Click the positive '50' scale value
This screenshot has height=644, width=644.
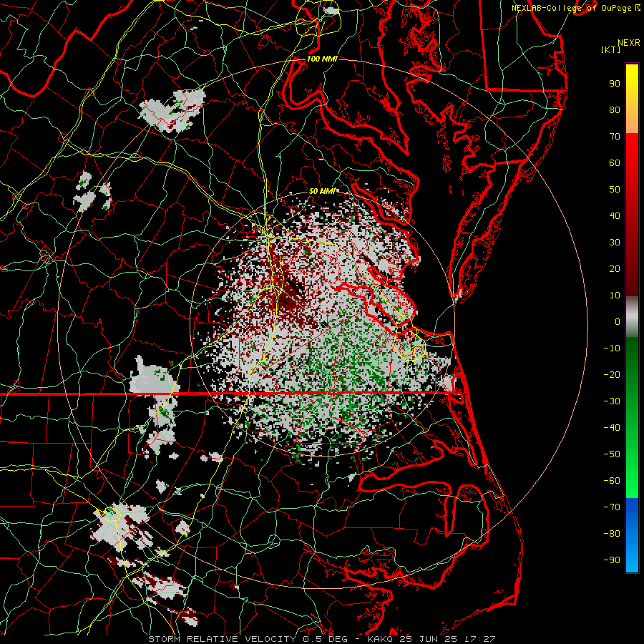pos(615,190)
